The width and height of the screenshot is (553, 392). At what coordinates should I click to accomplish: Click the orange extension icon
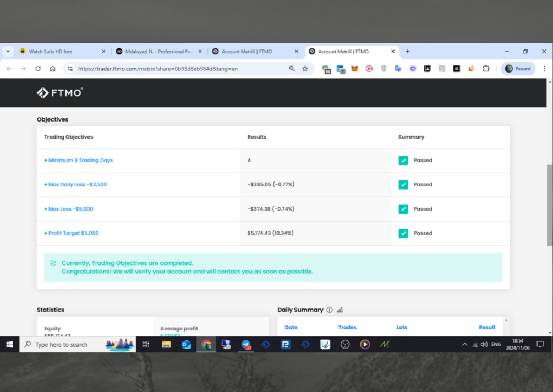tap(471, 69)
